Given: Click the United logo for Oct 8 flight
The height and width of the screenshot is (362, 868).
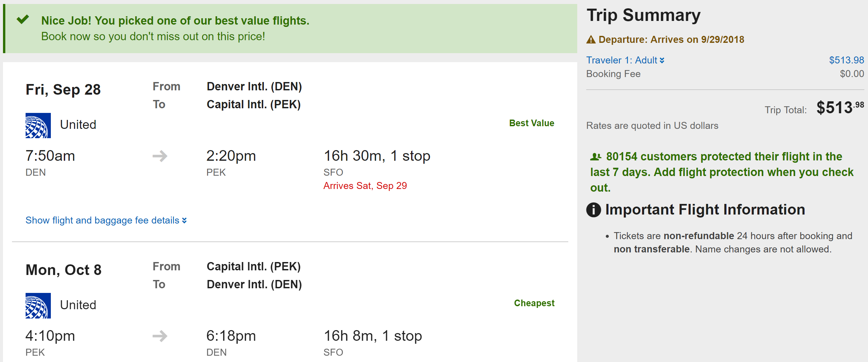Looking at the screenshot, I should (x=38, y=306).
